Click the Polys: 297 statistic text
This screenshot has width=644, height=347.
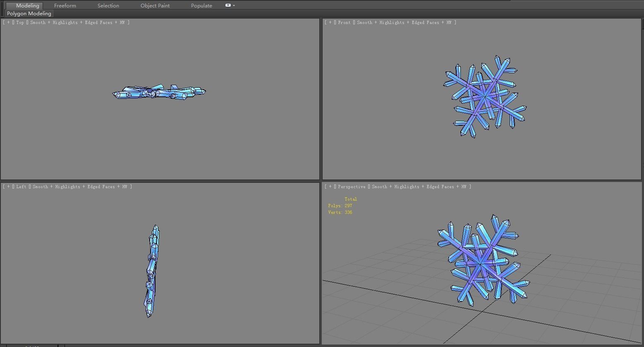[340, 206]
